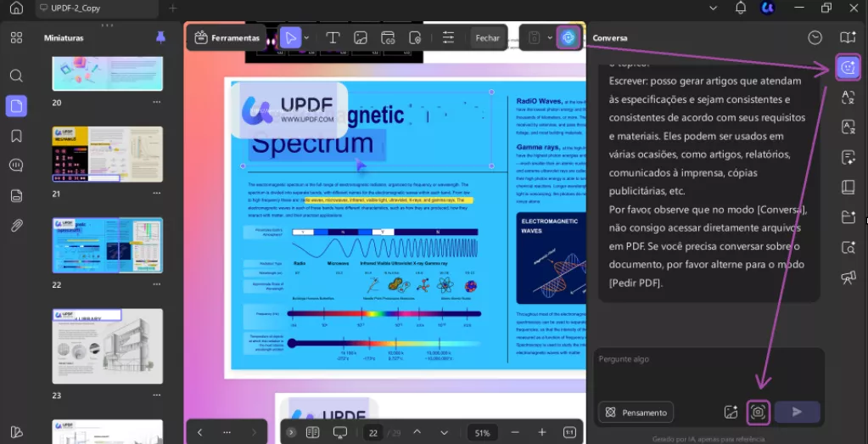Open options menu for page 23 thumbnail
The image size is (868, 444).
[157, 396]
